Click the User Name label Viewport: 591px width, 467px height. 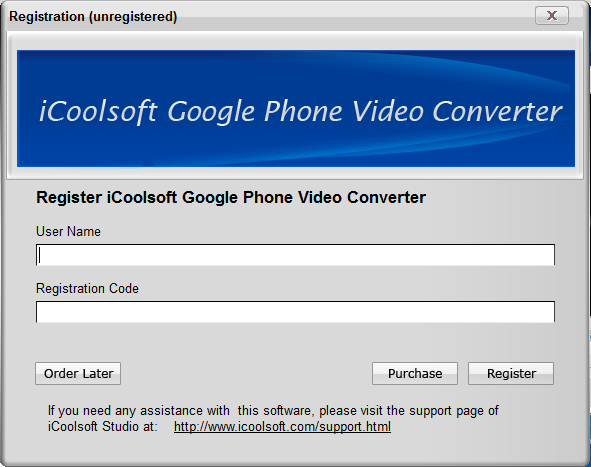[68, 231]
